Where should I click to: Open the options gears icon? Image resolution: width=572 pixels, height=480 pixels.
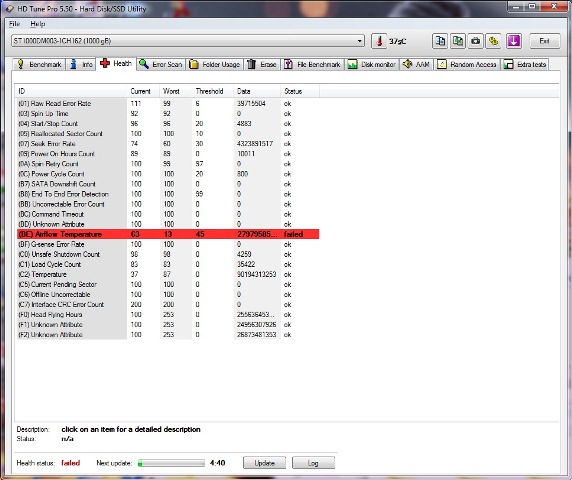(494, 41)
